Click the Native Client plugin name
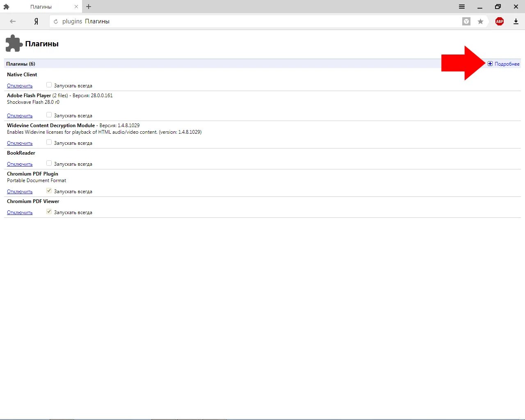This screenshot has width=525, height=420. (22, 75)
